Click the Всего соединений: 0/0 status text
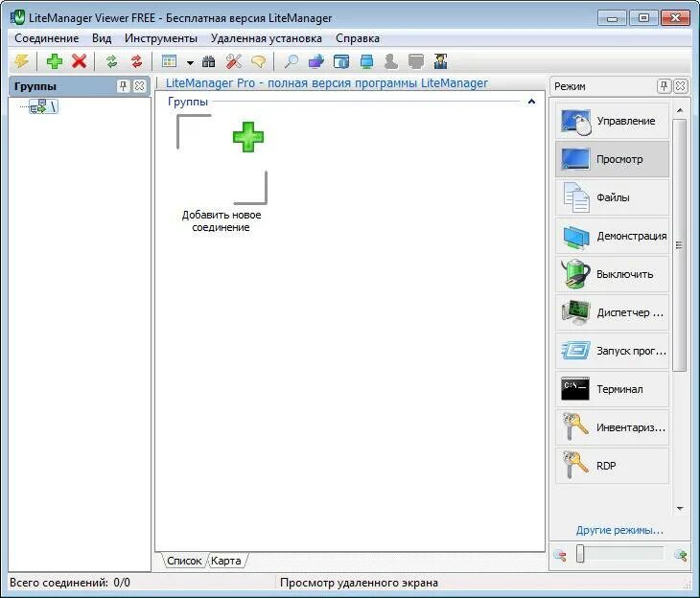Viewport: 700px width, 598px height. (x=70, y=583)
